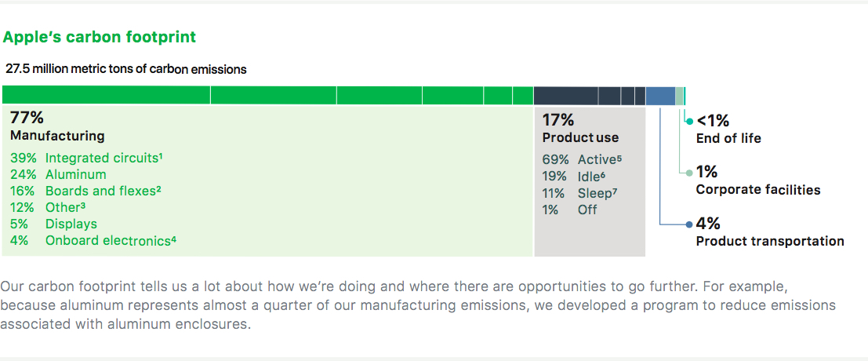
Task: Click the first green manufacturing bar segment
Action: point(107,95)
